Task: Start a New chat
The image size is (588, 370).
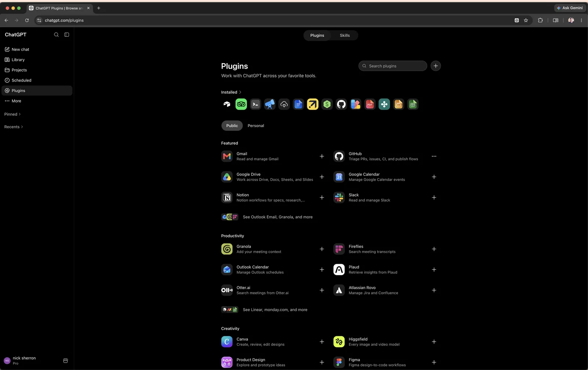Action: click(x=37, y=50)
